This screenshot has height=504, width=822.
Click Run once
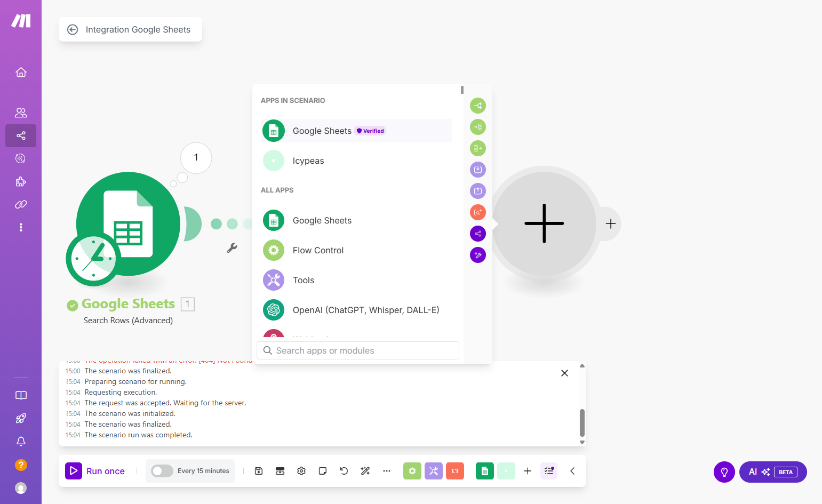[95, 471]
